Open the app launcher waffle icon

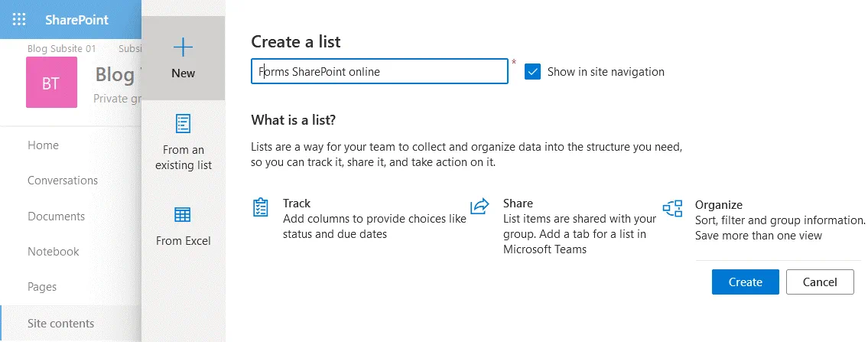[x=20, y=20]
